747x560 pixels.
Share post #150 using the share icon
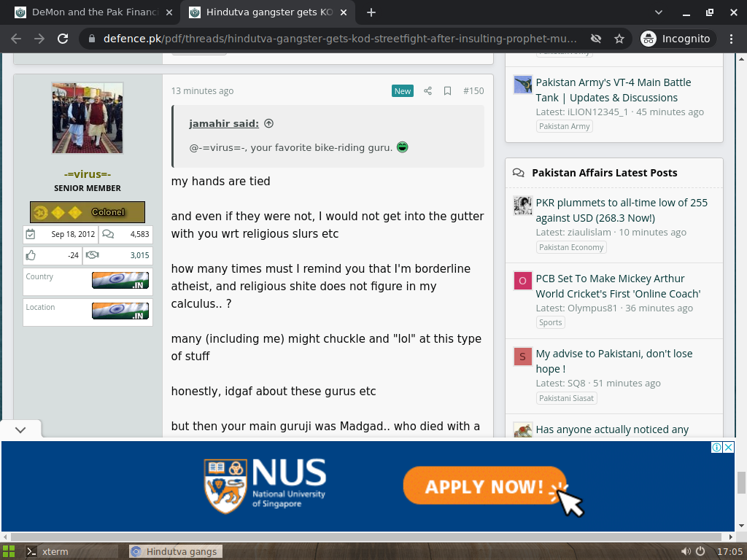click(x=427, y=91)
